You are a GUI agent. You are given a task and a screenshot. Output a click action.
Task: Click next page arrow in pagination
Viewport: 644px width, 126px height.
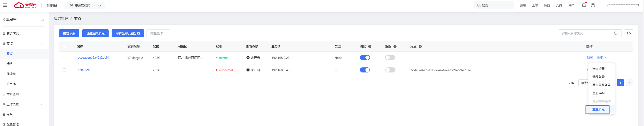coord(629,83)
